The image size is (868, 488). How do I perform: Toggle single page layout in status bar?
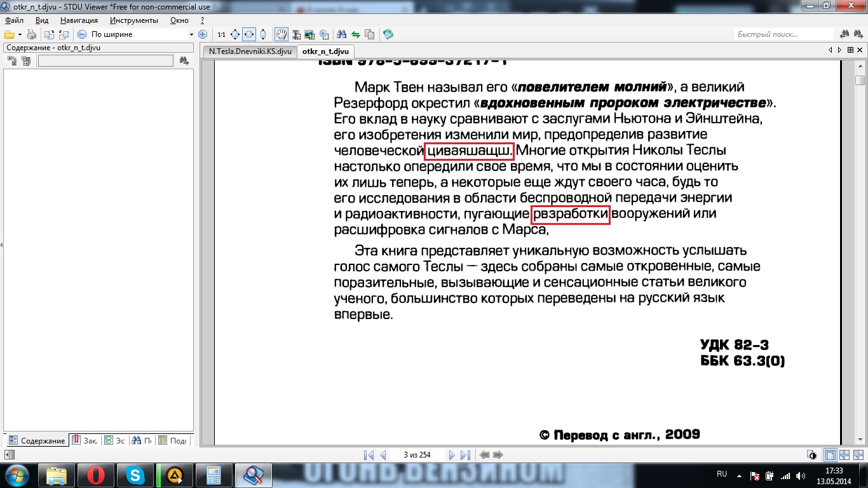830,455
